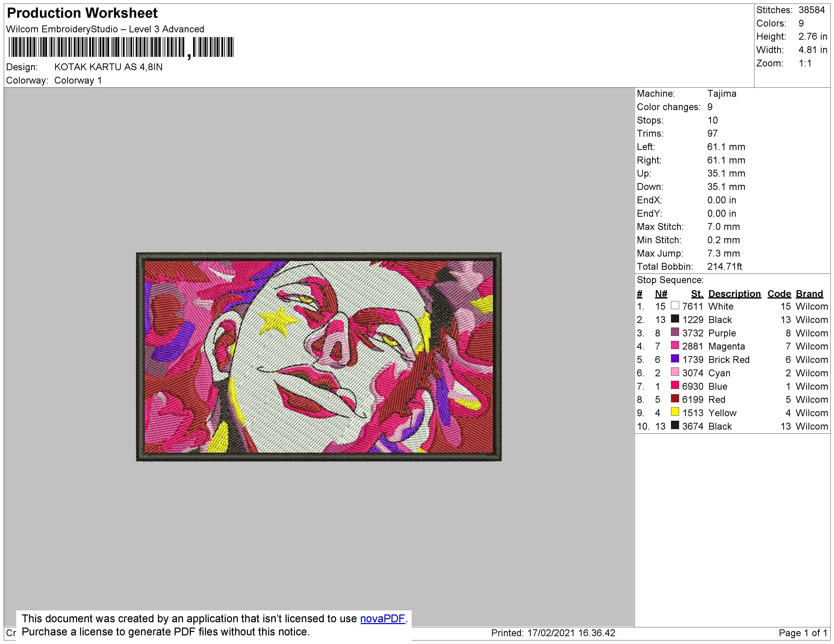Click the Left value 61.1 mm

coord(726,147)
